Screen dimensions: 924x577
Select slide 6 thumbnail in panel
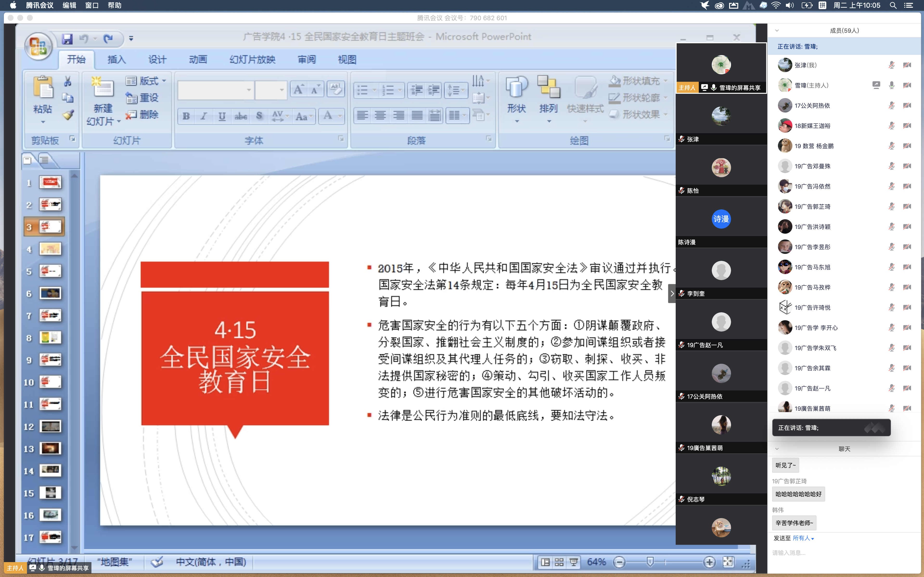tap(50, 294)
